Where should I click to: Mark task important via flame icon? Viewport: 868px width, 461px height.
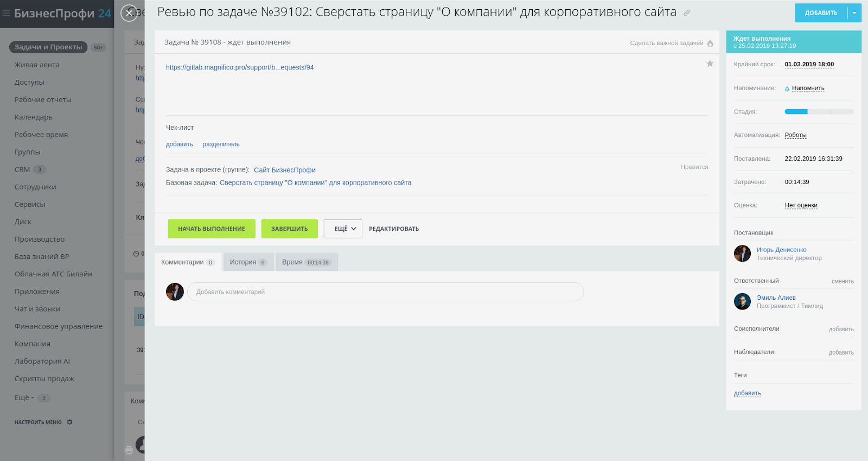[710, 43]
